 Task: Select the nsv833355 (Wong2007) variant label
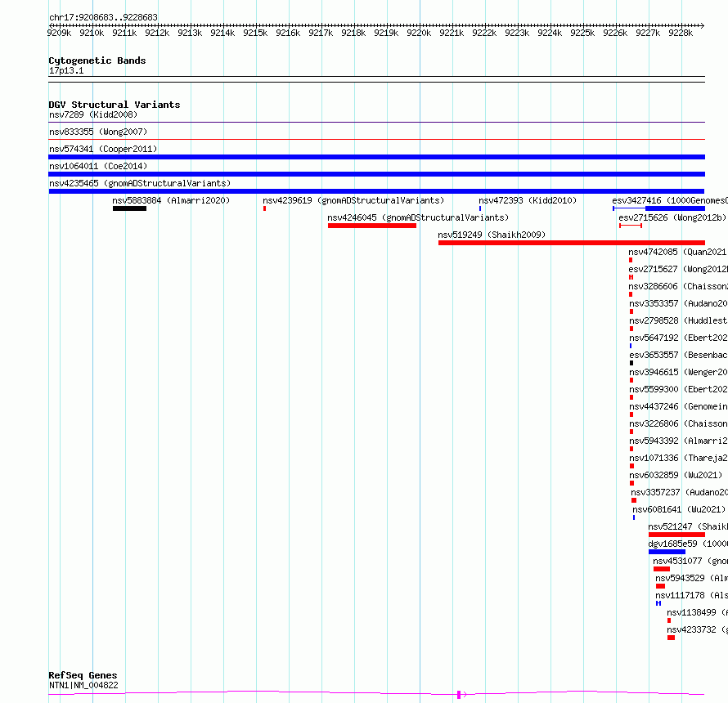point(98,132)
